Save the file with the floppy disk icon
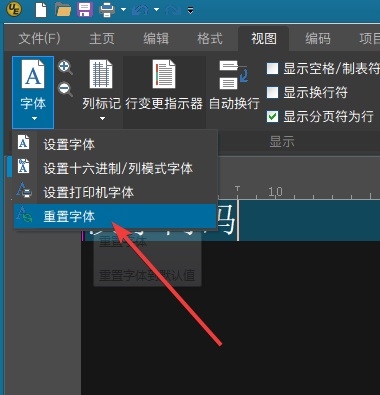380x395 pixels. pyautogui.click(x=85, y=10)
